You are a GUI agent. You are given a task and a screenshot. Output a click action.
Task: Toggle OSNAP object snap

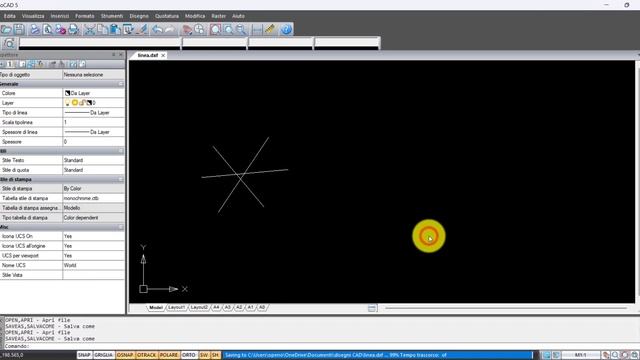point(125,355)
